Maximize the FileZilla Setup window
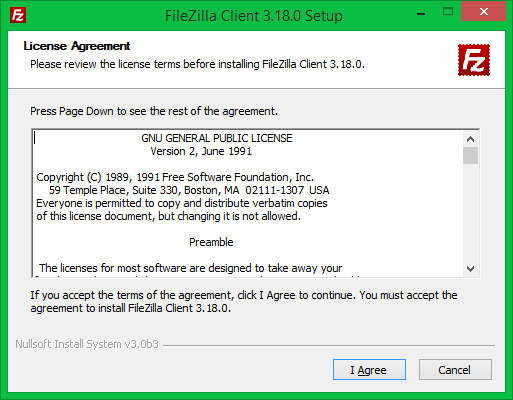The image size is (513, 400). [x=448, y=12]
